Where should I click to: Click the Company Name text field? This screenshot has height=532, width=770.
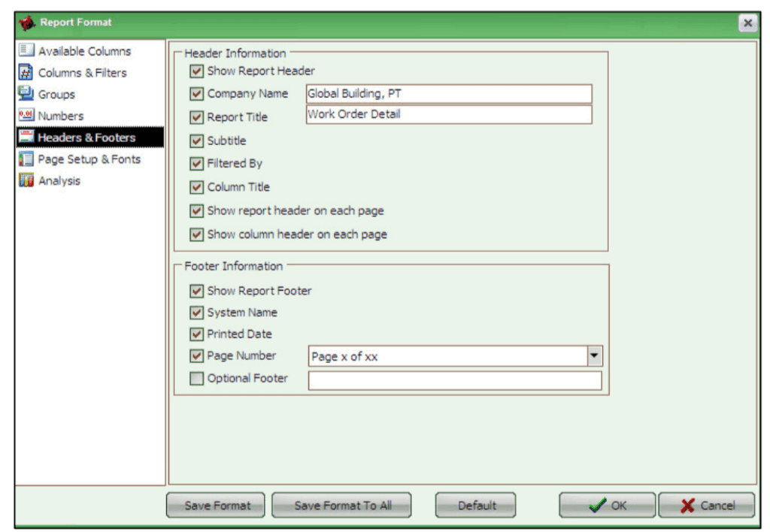point(449,94)
